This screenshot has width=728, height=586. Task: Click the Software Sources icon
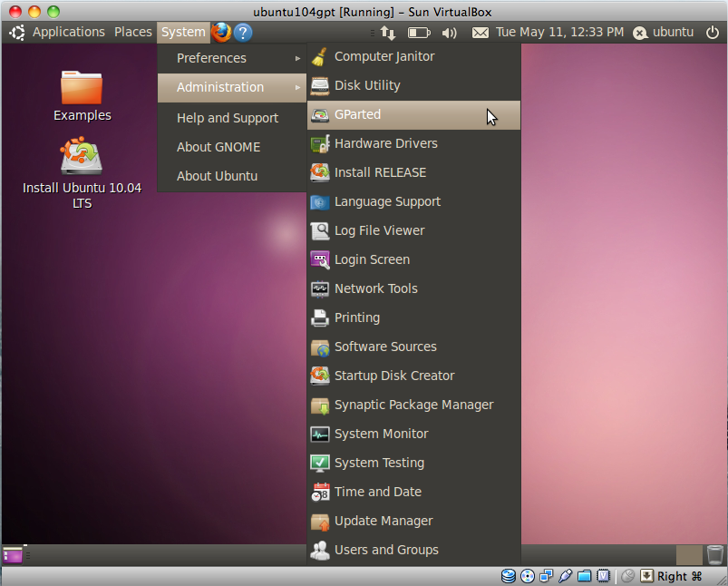pyautogui.click(x=320, y=347)
